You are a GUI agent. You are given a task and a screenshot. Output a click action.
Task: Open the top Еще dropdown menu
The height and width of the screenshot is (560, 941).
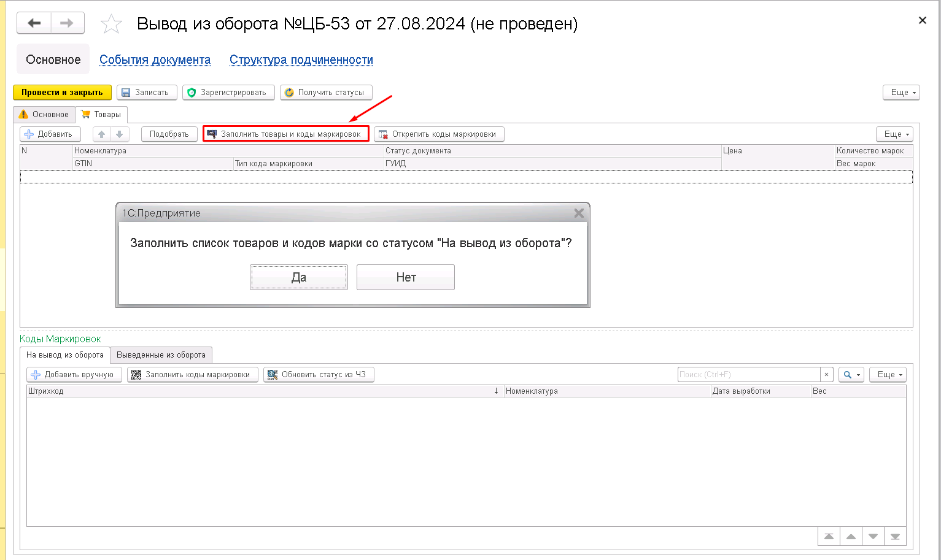[x=901, y=93]
